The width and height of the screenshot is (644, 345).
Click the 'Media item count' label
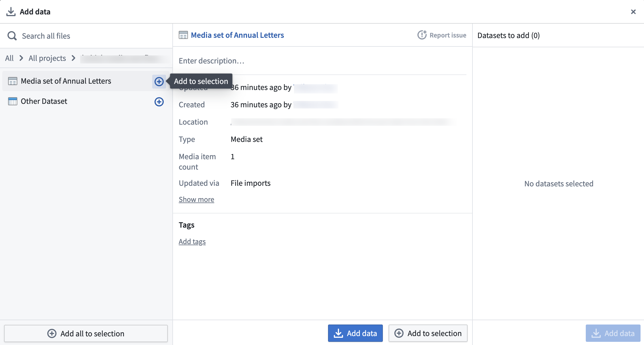tap(197, 162)
